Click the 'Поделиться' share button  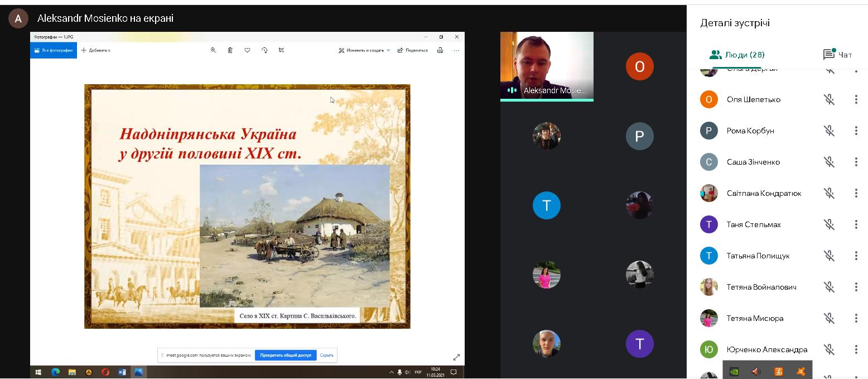tap(413, 50)
